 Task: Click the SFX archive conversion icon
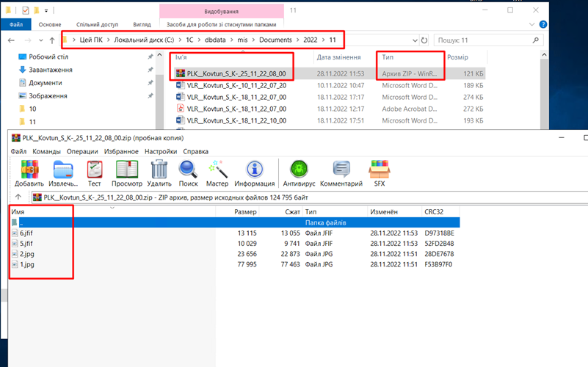pyautogui.click(x=379, y=173)
